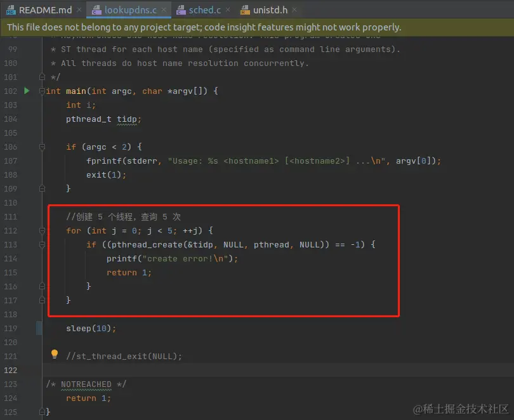Click the Chinese comment on line 111

pos(123,216)
